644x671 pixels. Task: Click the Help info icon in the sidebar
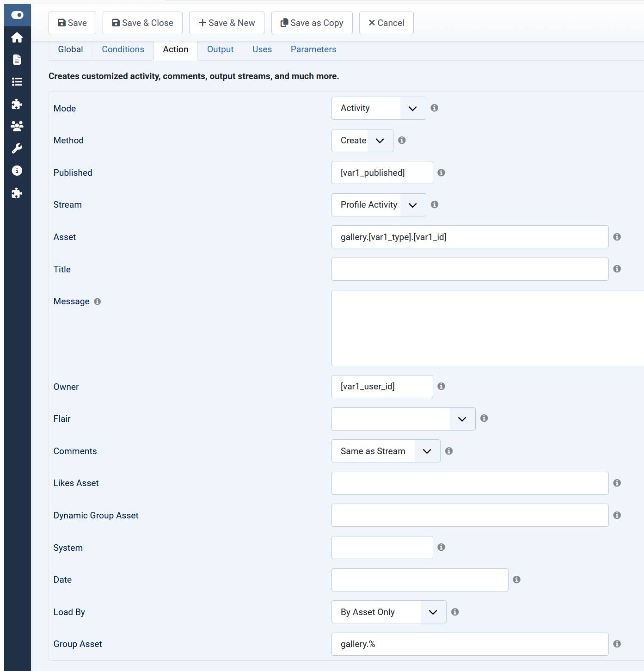pyautogui.click(x=17, y=171)
